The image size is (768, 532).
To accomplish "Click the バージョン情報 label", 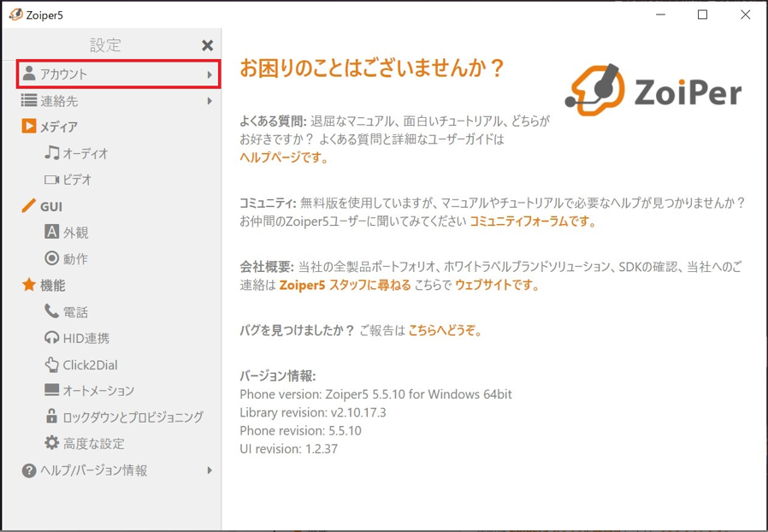I will point(278,376).
